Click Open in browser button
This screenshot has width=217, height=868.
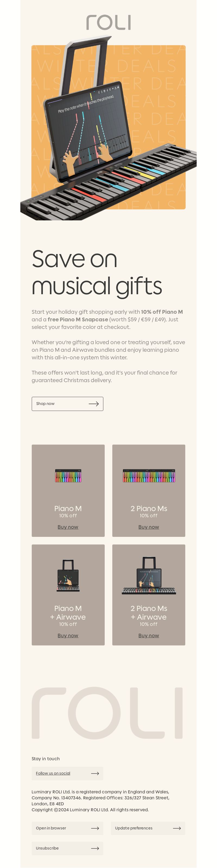coord(67,828)
